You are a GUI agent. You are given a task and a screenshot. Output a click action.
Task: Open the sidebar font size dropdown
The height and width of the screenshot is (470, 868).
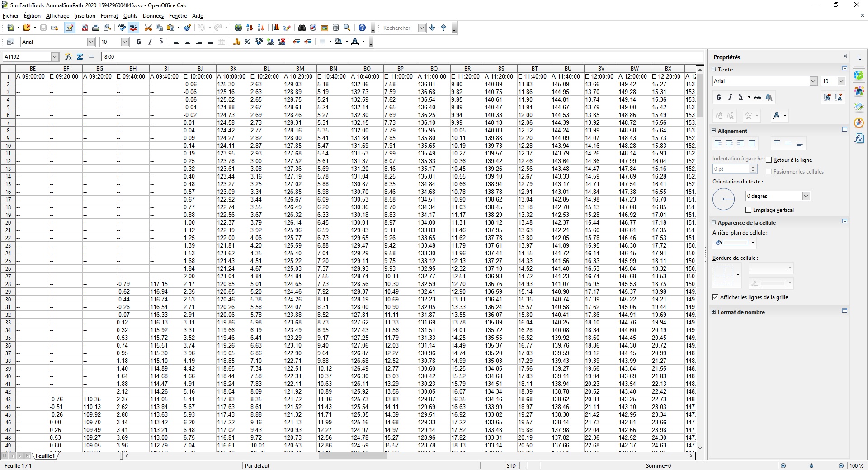(x=841, y=81)
